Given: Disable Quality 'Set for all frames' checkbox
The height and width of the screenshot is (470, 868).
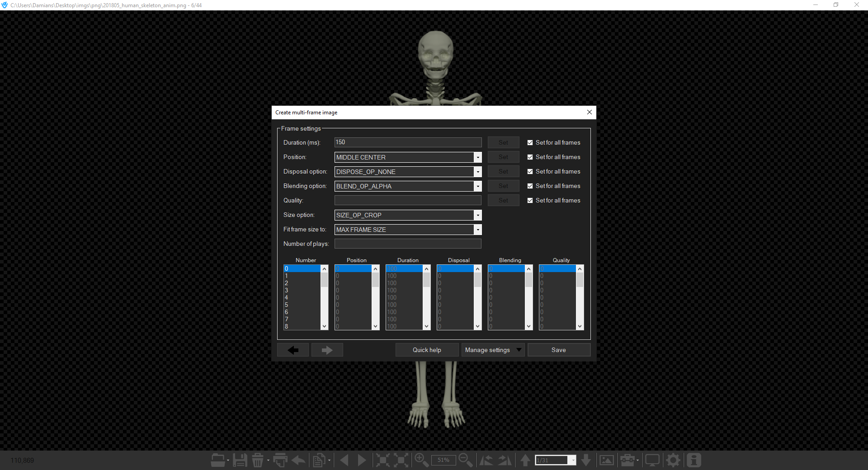Looking at the screenshot, I should (x=530, y=201).
